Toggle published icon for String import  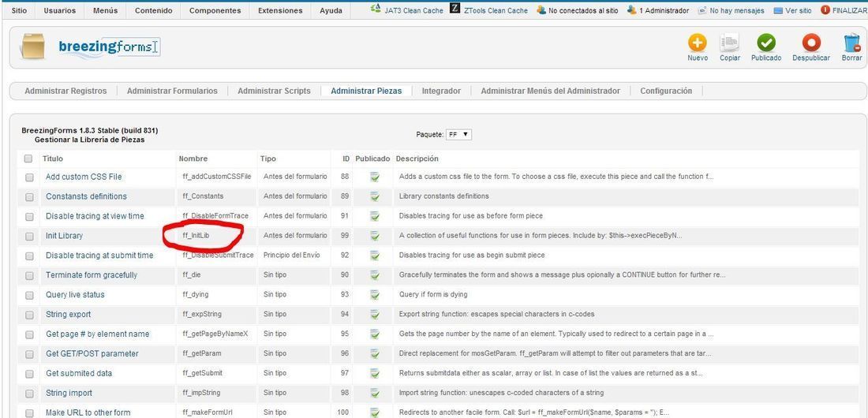point(375,393)
